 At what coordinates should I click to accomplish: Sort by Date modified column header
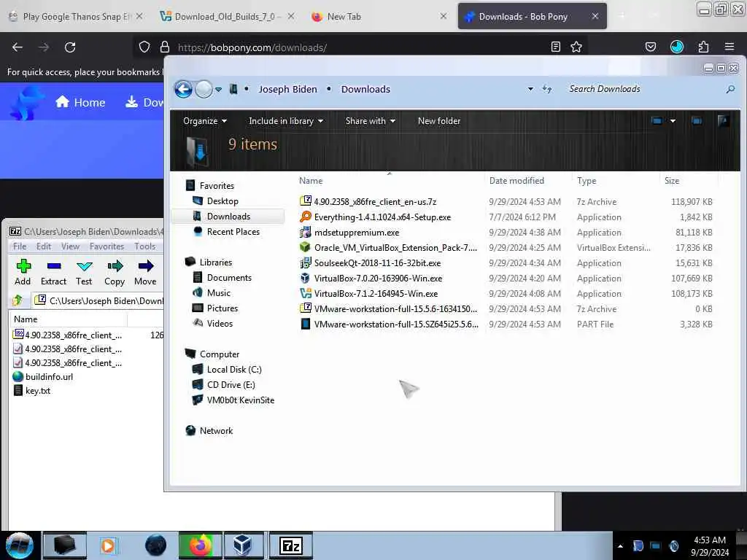(516, 181)
